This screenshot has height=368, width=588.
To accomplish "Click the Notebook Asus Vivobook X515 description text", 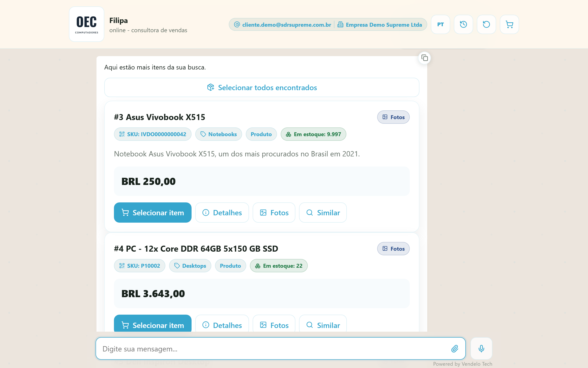I will (x=237, y=154).
